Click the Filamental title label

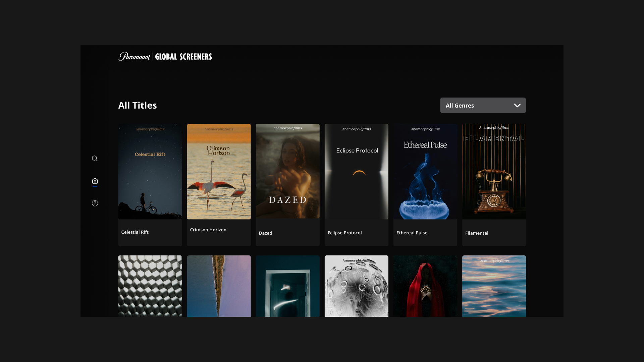[x=476, y=233]
